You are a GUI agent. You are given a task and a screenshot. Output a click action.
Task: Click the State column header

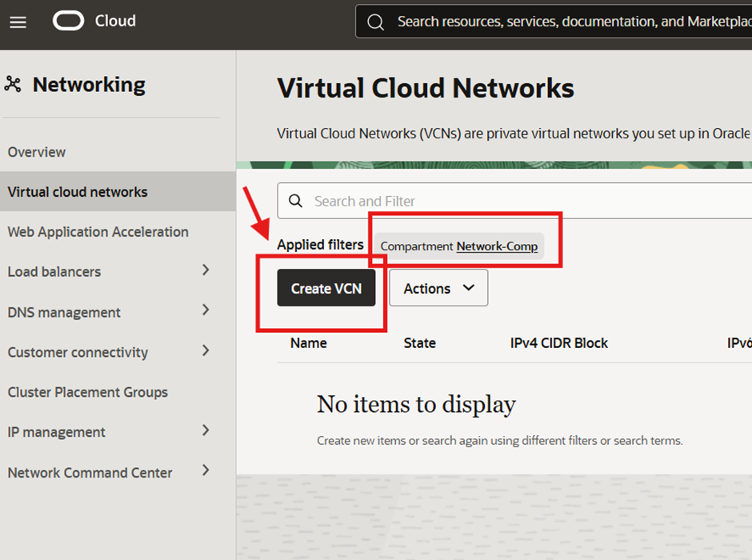[x=419, y=343]
